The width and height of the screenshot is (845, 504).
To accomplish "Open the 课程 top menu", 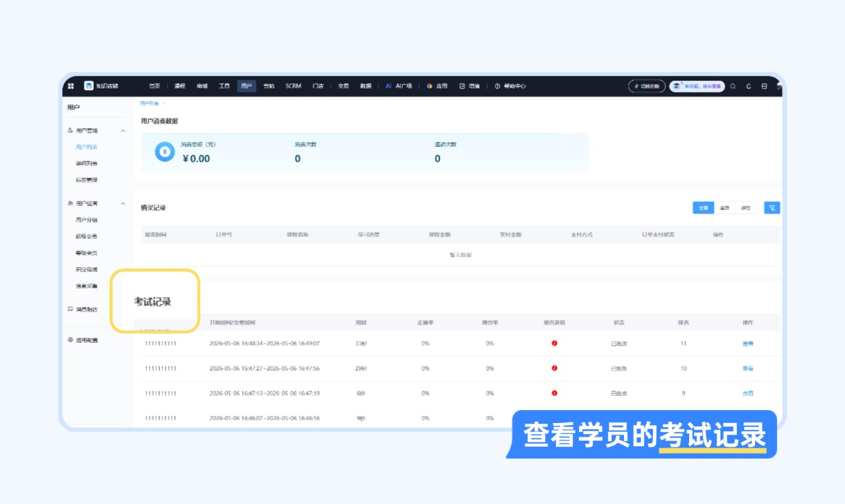I will click(x=180, y=86).
